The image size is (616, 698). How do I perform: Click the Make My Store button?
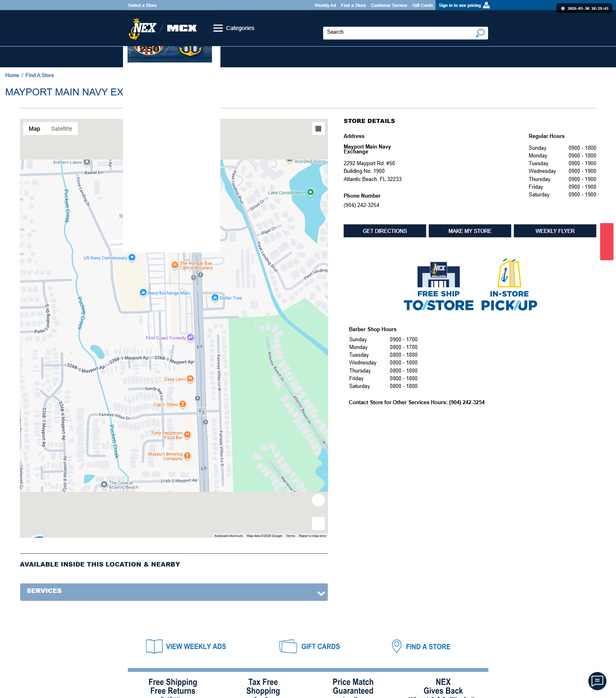click(x=470, y=231)
